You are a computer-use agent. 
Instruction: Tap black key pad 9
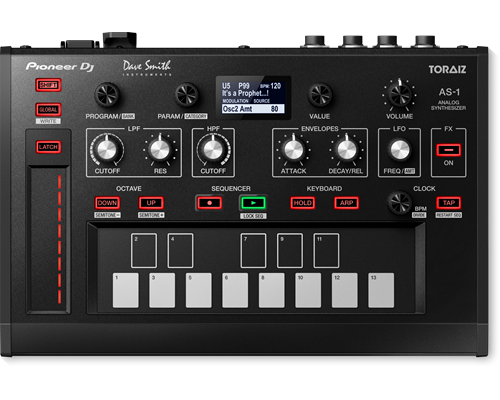coord(290,251)
